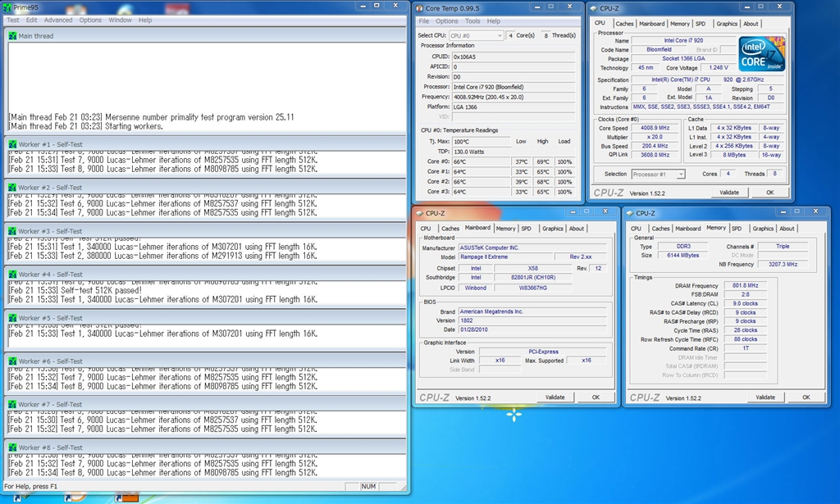Select Memory tab in CPU-Z Mainboard window
The height and width of the screenshot is (504, 840).
tap(505, 229)
